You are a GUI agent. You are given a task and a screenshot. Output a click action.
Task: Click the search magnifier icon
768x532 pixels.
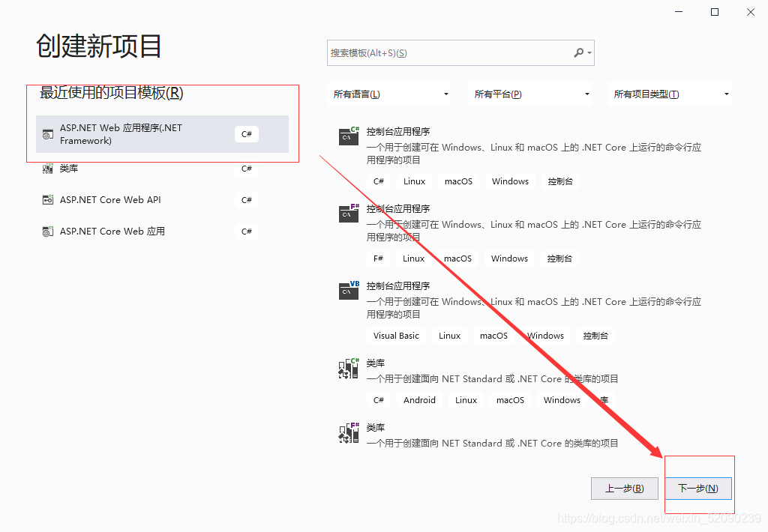click(578, 52)
